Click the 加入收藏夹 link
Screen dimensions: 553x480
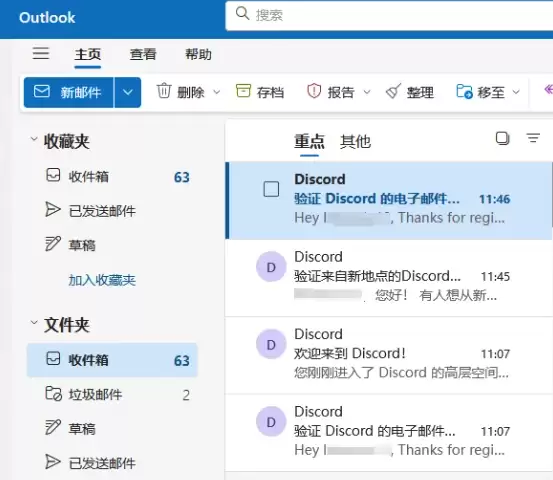[x=102, y=280]
